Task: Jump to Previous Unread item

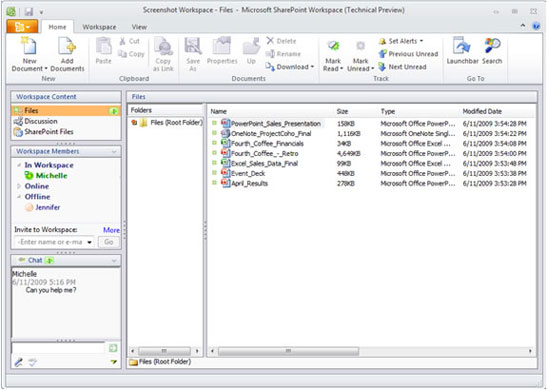Action: pyautogui.click(x=408, y=54)
